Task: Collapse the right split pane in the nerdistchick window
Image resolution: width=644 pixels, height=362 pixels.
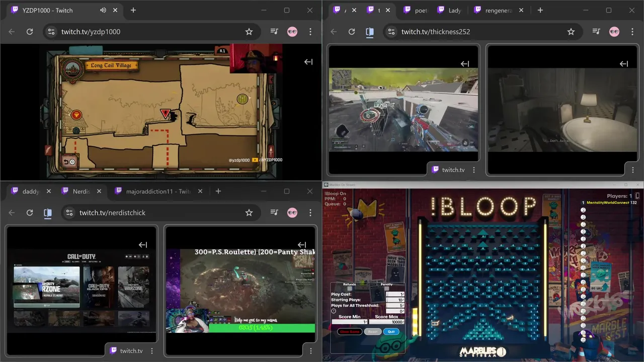Action: 302,245
